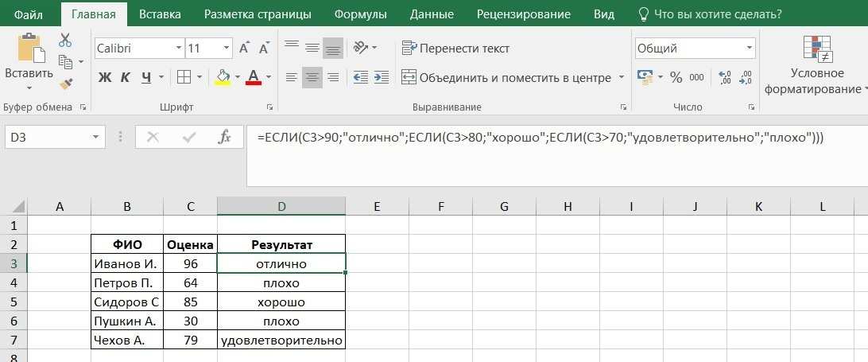The width and height of the screenshot is (868, 362).
Task: Increase decimal places
Action: coord(724,77)
